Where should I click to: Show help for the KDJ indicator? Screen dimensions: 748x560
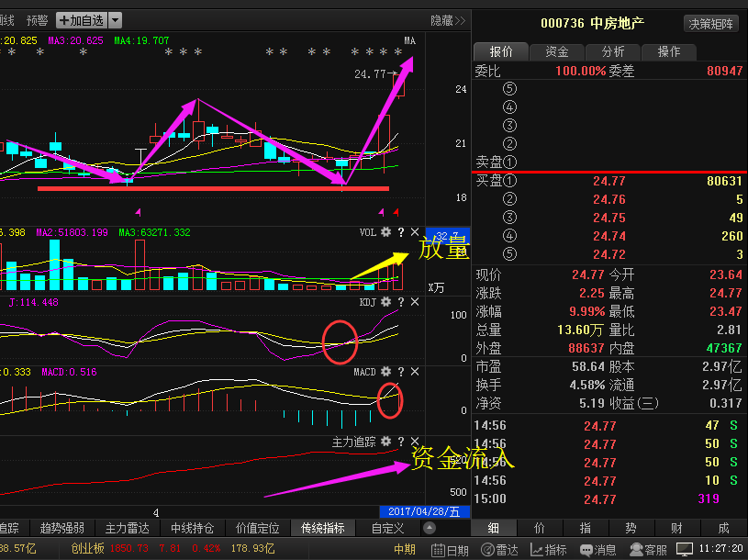click(401, 302)
